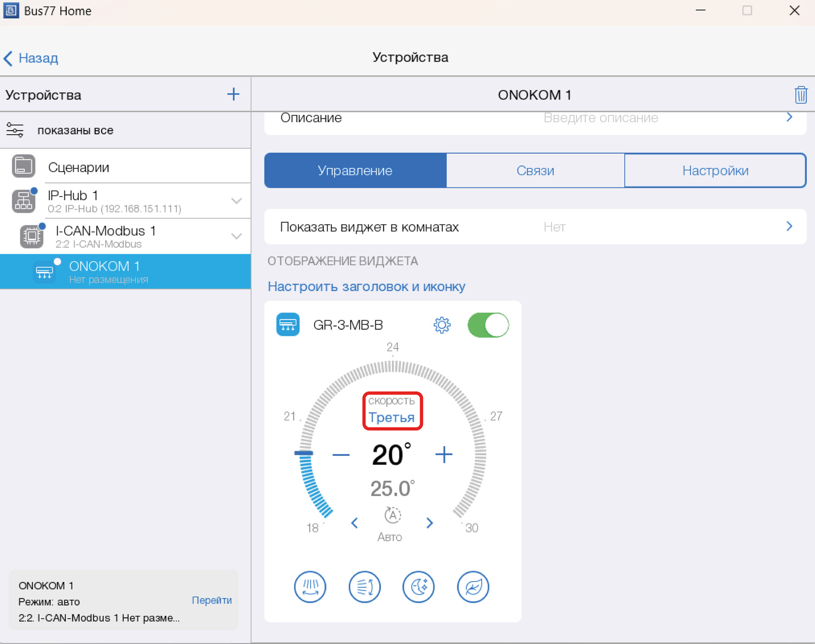The image size is (815, 644).
Task: Turn off the GR-3-MB-B power switch
Action: coord(488,325)
